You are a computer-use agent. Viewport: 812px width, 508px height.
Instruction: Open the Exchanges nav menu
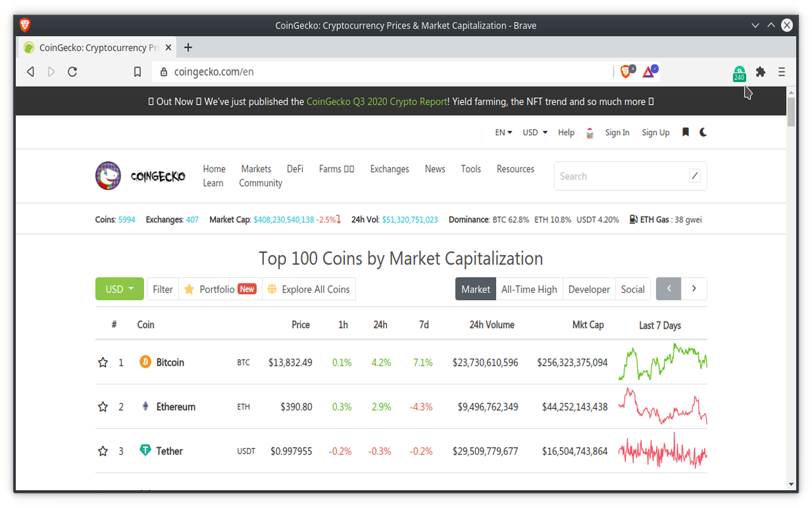click(390, 169)
